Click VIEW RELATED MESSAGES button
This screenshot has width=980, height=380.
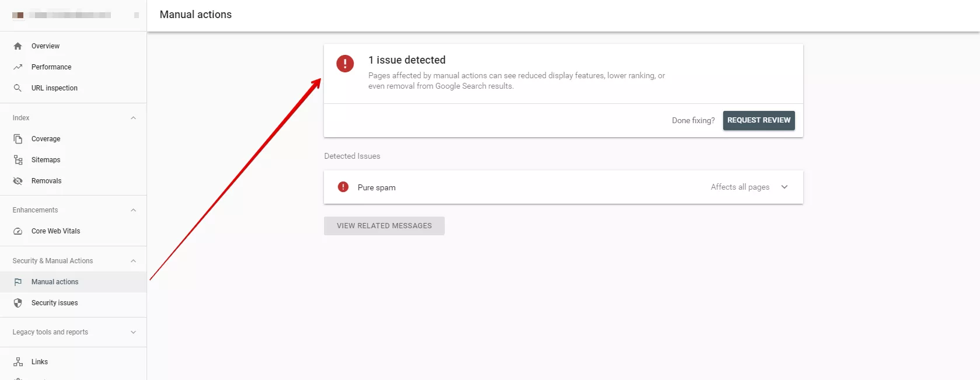point(384,226)
